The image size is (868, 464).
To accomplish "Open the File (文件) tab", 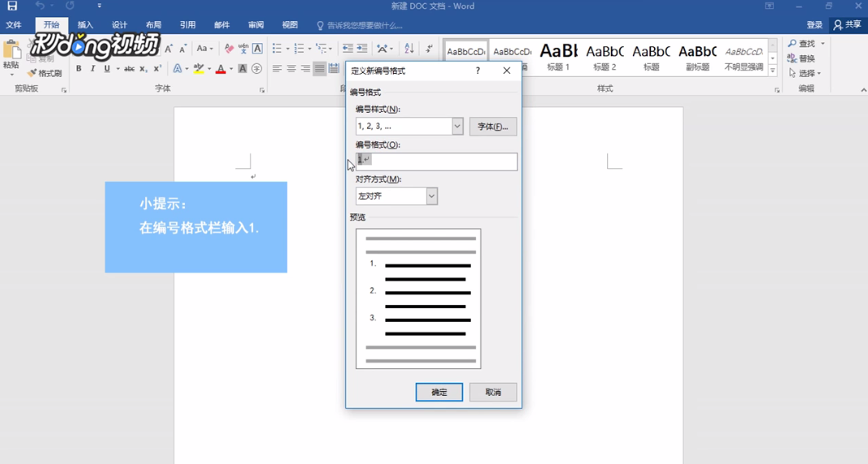I will coord(13,25).
